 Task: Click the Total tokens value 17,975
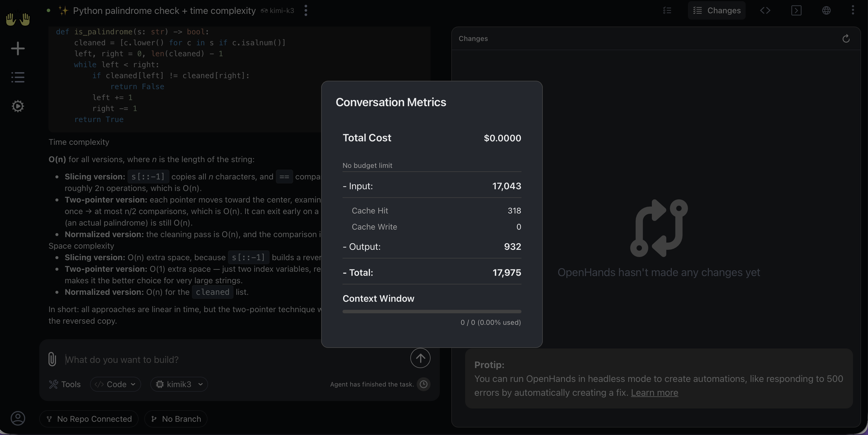(507, 273)
